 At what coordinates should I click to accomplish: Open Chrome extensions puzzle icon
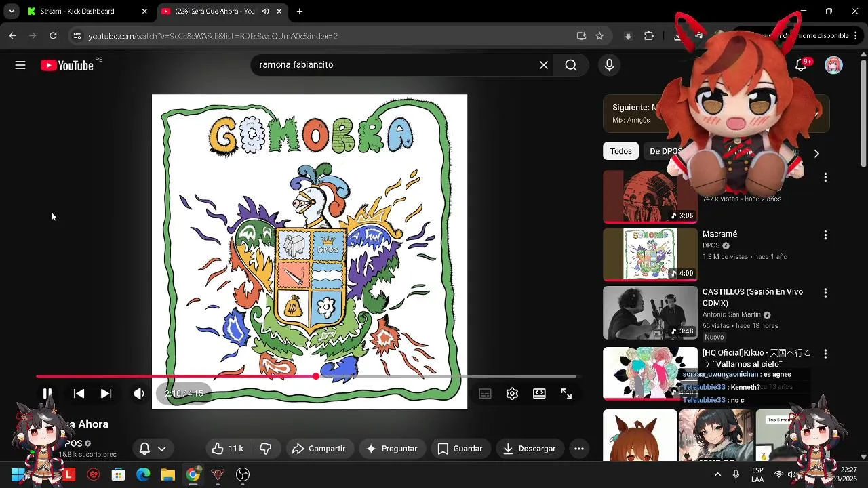pyautogui.click(x=649, y=36)
